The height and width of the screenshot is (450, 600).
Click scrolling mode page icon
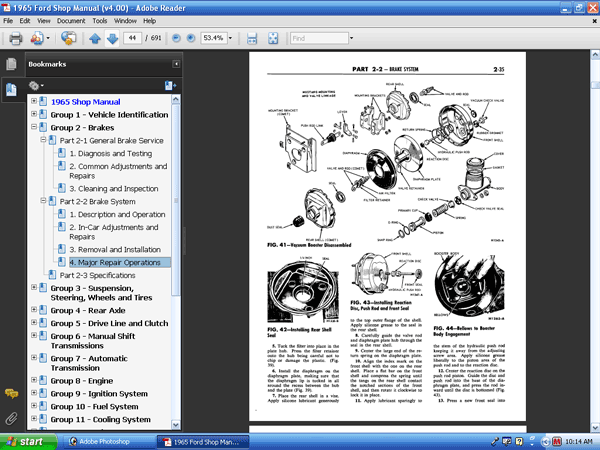coord(252,38)
